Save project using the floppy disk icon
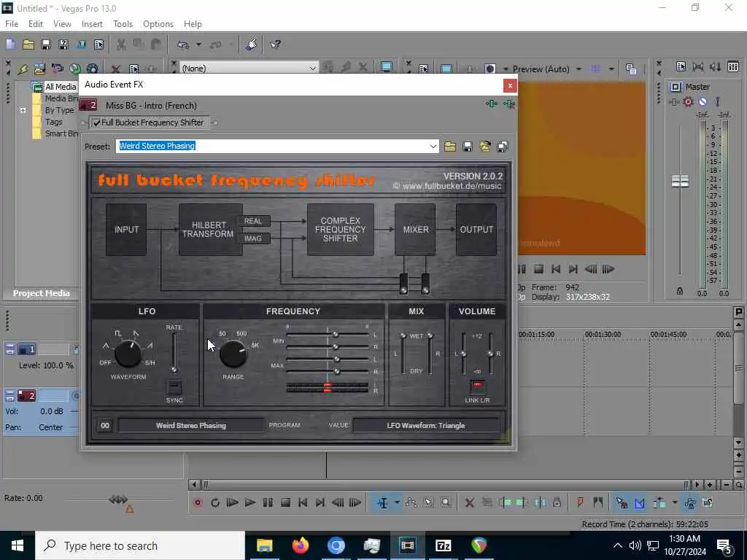 tap(46, 44)
